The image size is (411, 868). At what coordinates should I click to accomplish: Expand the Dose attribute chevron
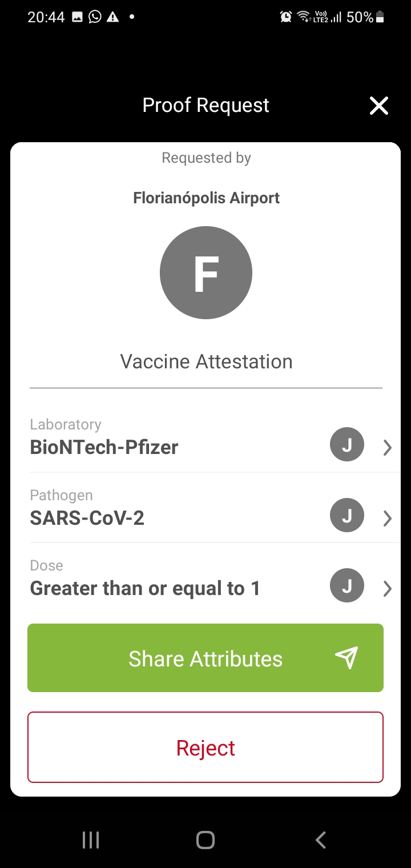click(x=388, y=589)
